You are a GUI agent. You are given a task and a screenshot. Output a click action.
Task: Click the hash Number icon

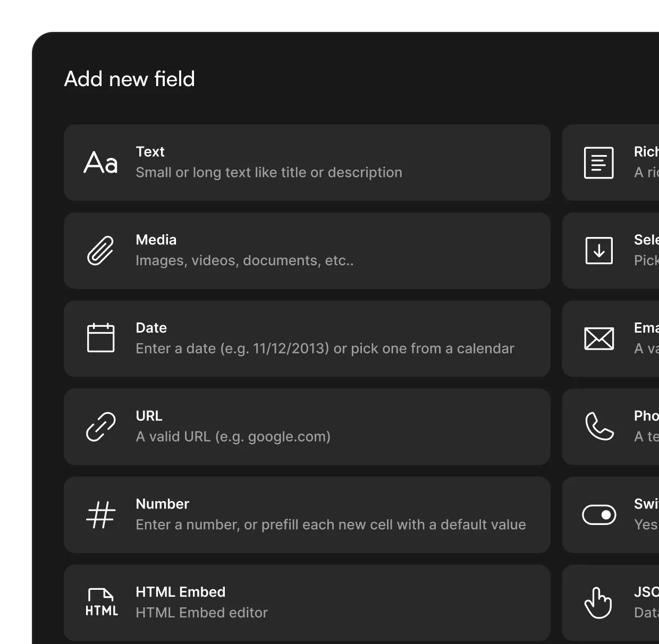pyautogui.click(x=100, y=514)
